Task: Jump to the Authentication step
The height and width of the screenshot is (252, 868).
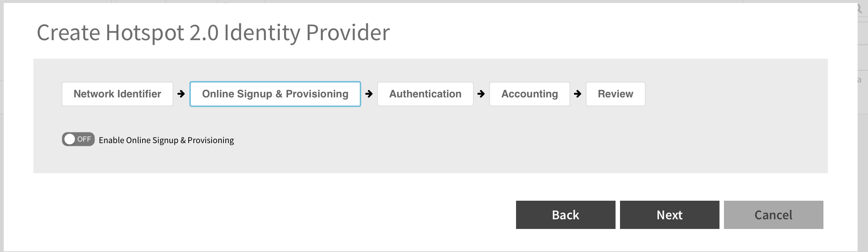Action: 425,94
